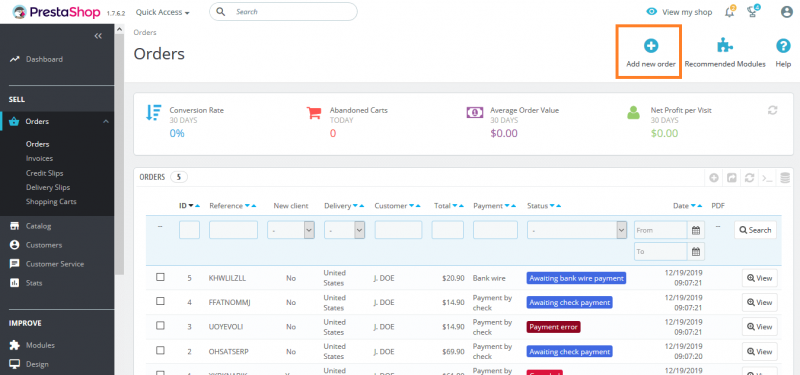Viewport: 800px width, 375px height.
Task: Click the Abandoned Carts cart icon
Action: 314,112
